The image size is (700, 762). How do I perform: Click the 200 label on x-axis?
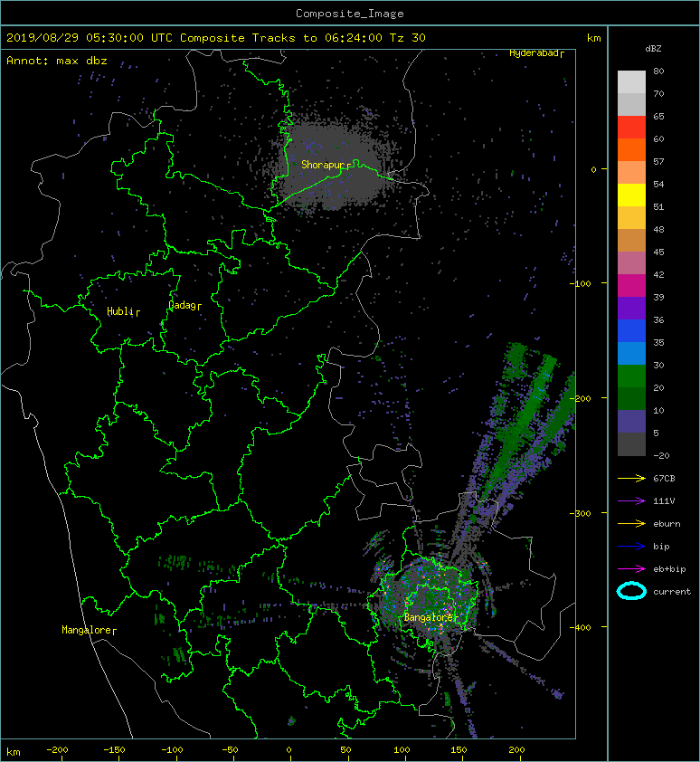point(517,750)
